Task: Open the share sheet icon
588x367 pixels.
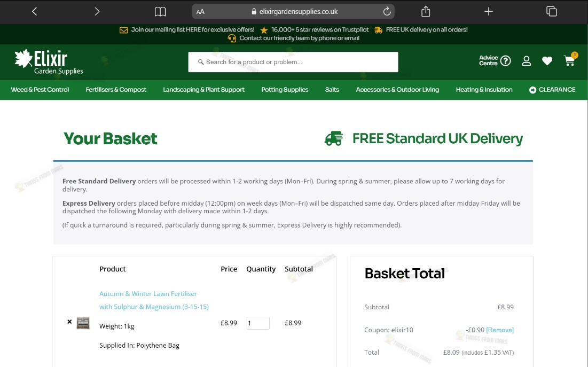Action: pyautogui.click(x=426, y=11)
